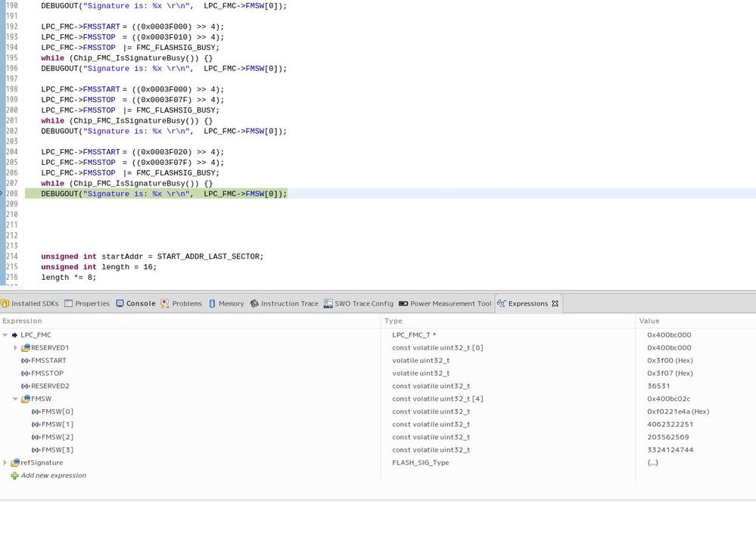The width and height of the screenshot is (756, 534).
Task: Select the FMSSTART register row
Action: click(x=378, y=361)
